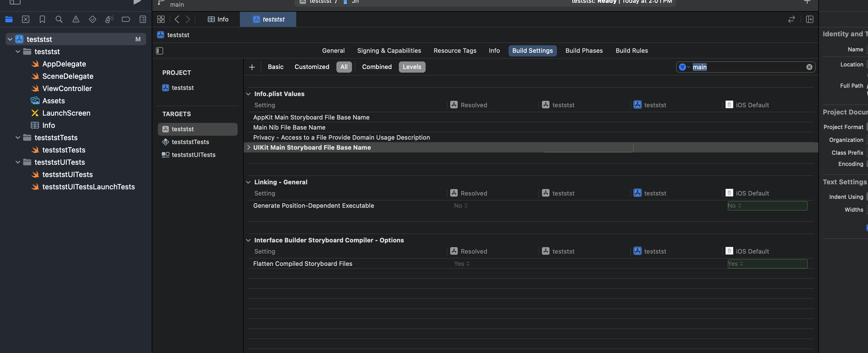The image size is (868, 353).
Task: Open the Breakpoint navigator icon
Action: tap(126, 19)
